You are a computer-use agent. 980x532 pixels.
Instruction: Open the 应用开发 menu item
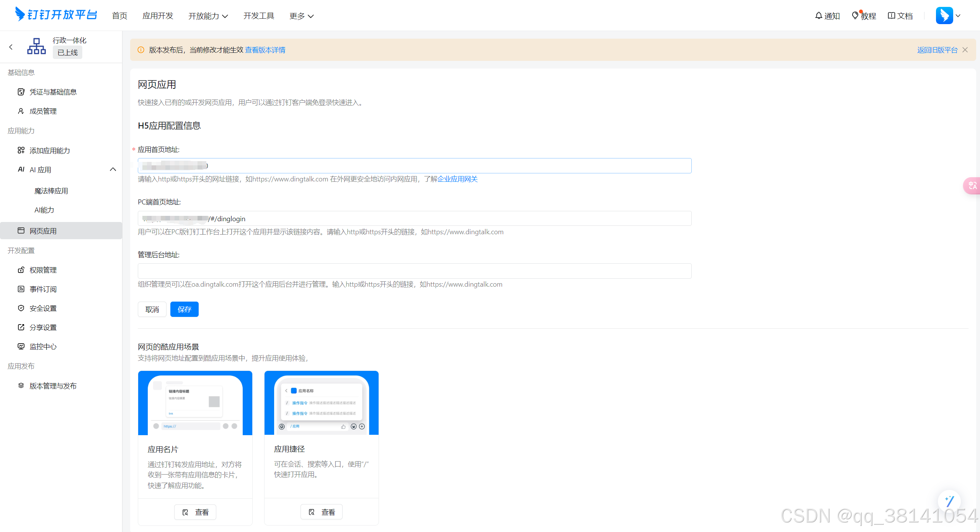158,16
